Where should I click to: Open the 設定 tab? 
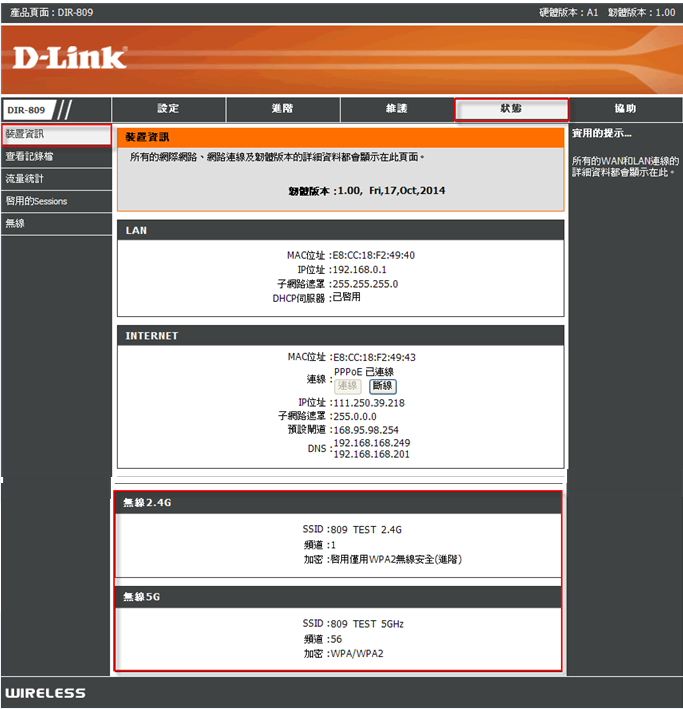point(168,109)
